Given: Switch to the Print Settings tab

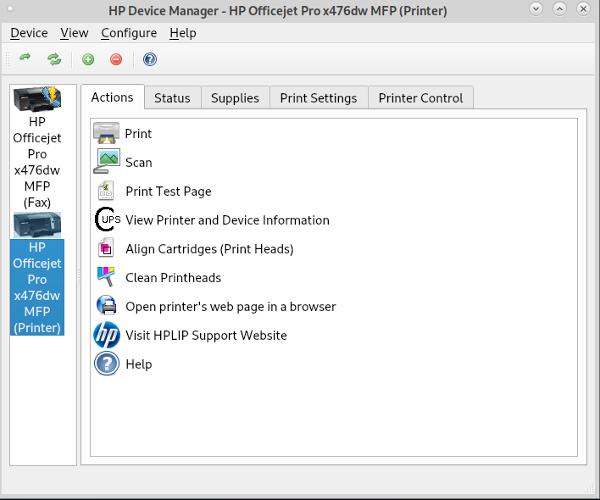Looking at the screenshot, I should [318, 98].
